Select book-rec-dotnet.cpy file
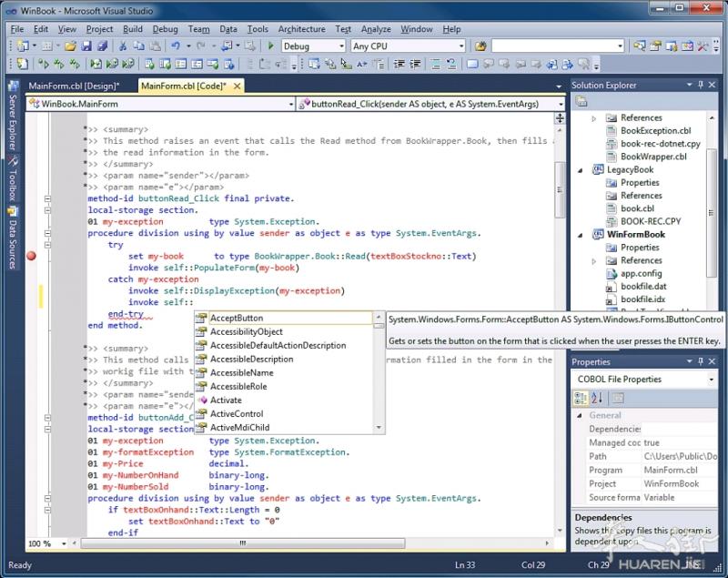Viewport: 728px width, 578px height. point(661,144)
